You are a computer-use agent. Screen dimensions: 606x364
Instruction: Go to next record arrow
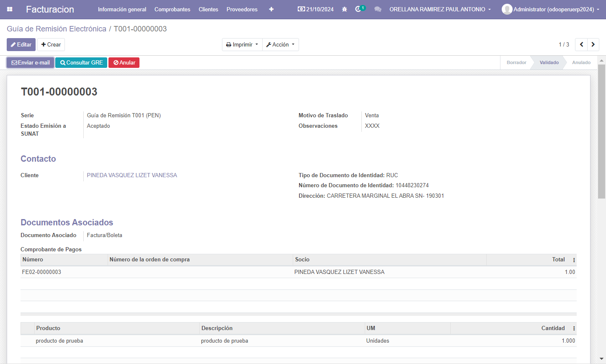tap(593, 44)
